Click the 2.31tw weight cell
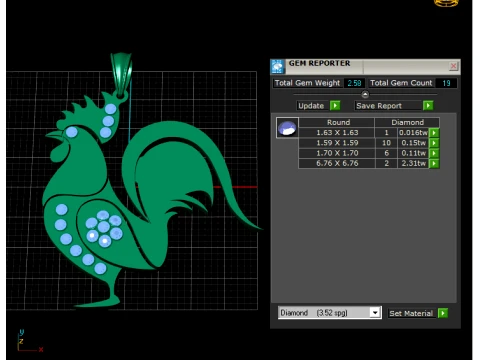The image size is (480, 360). pos(413,164)
